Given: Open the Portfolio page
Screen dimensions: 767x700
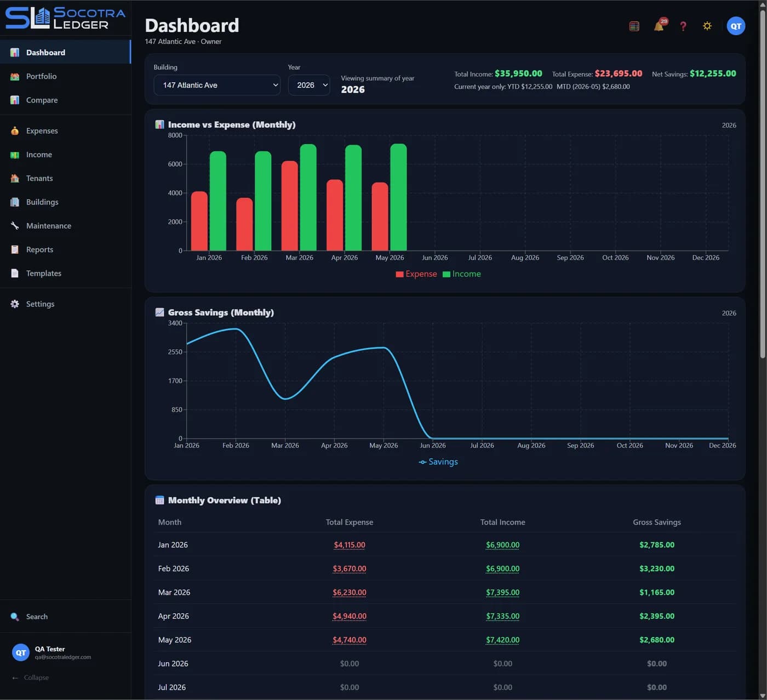Looking at the screenshot, I should pyautogui.click(x=65, y=76).
